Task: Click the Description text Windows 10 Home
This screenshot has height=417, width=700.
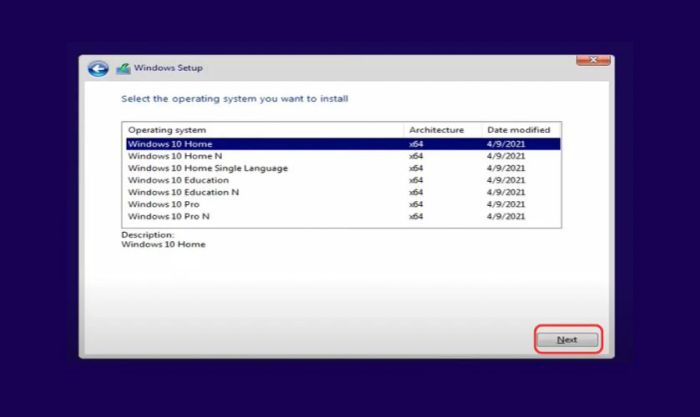Action: [x=163, y=245]
